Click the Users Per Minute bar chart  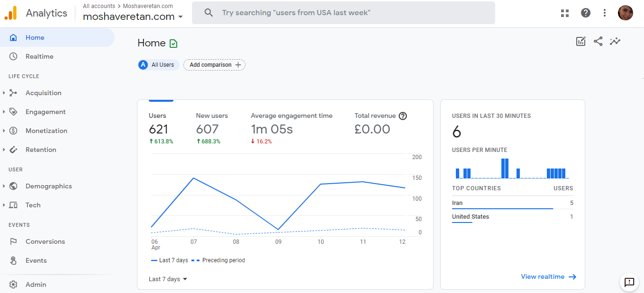pos(513,168)
